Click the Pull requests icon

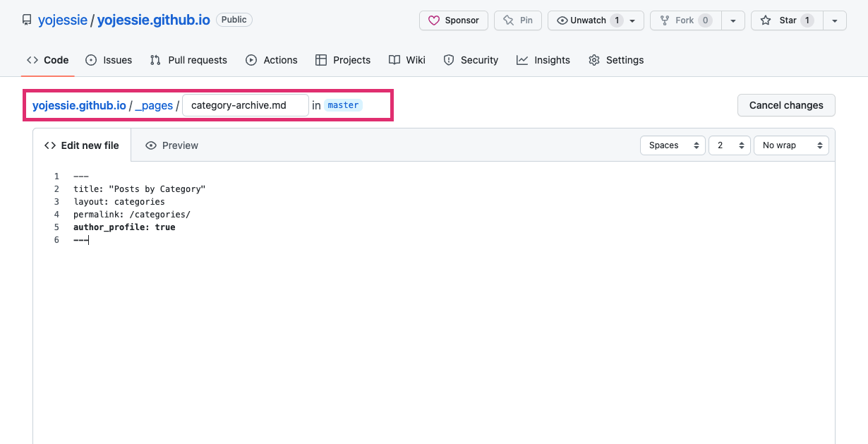tap(155, 60)
